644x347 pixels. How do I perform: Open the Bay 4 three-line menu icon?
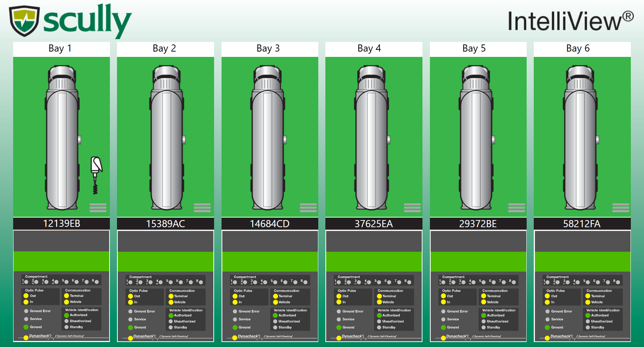pos(413,208)
